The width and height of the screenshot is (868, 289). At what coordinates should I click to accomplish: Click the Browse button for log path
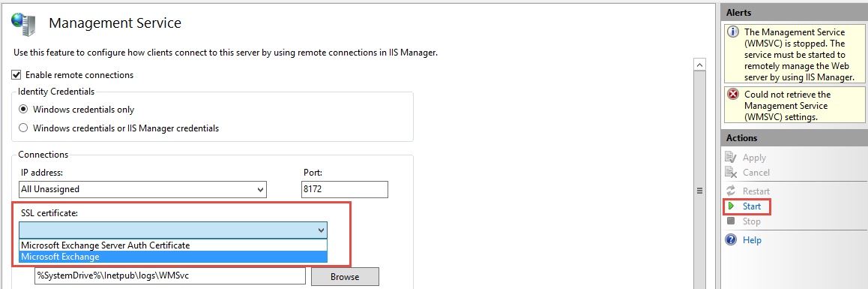(x=345, y=276)
